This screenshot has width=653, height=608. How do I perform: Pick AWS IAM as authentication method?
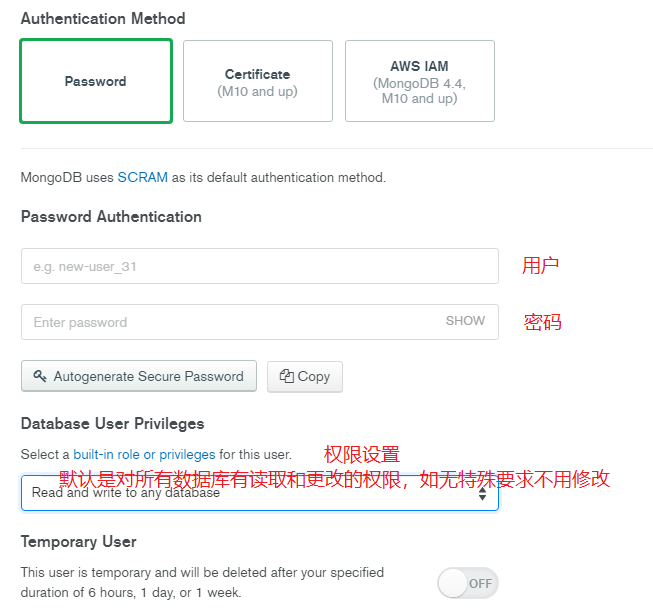coord(420,81)
